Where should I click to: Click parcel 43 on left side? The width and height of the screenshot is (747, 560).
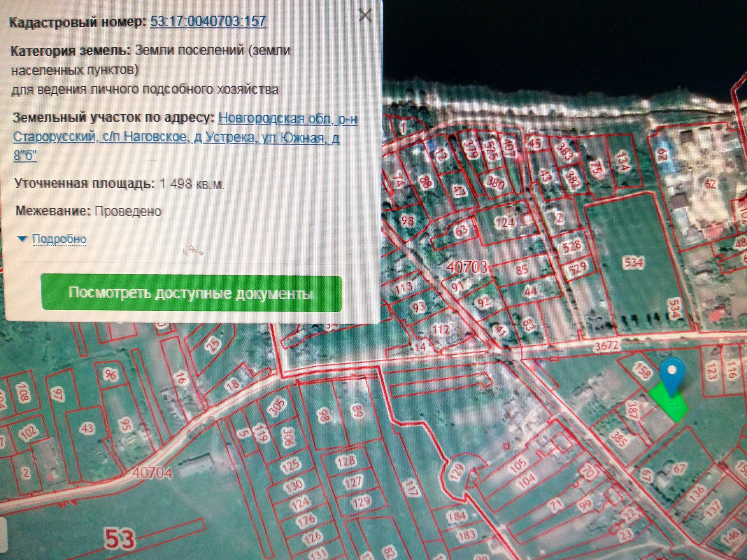87,429
